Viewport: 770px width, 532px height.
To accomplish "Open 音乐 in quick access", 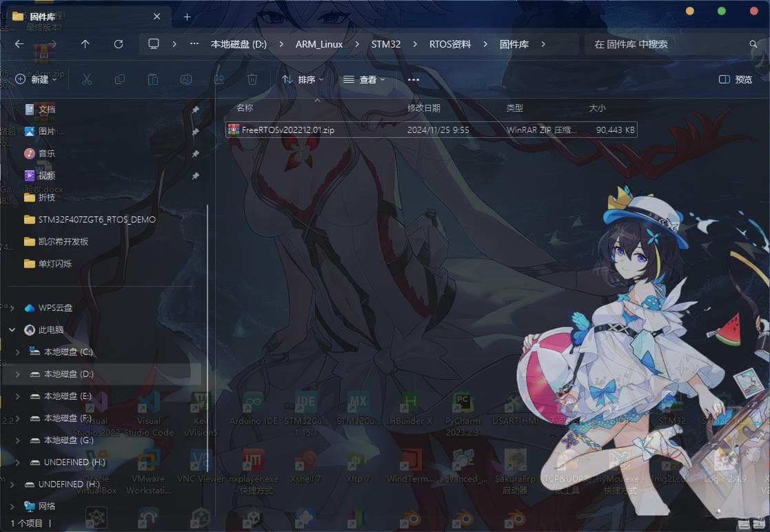I will tap(47, 153).
